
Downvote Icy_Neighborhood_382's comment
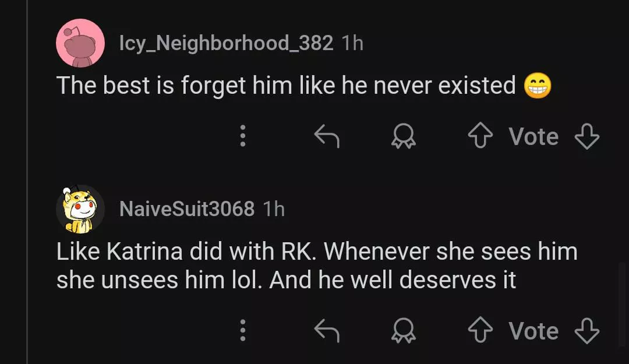pos(586,136)
